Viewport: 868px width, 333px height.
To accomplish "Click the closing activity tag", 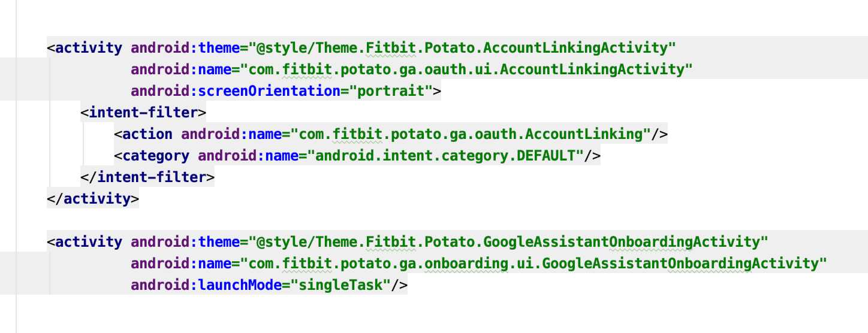I will click(x=93, y=199).
